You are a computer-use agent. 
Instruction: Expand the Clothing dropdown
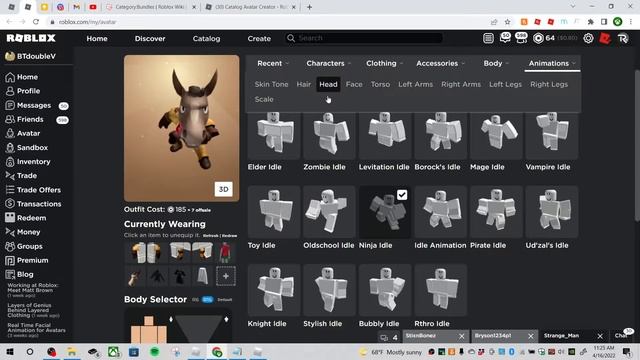point(384,63)
